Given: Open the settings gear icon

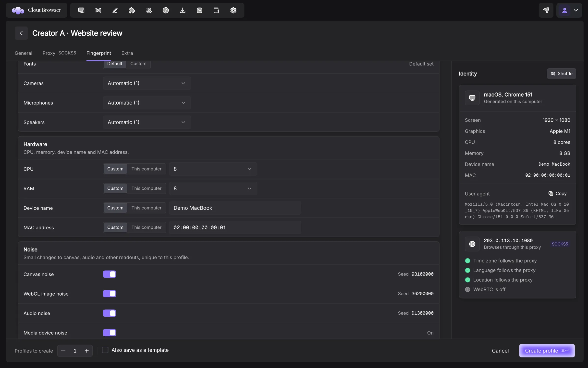Looking at the screenshot, I should coord(233,10).
